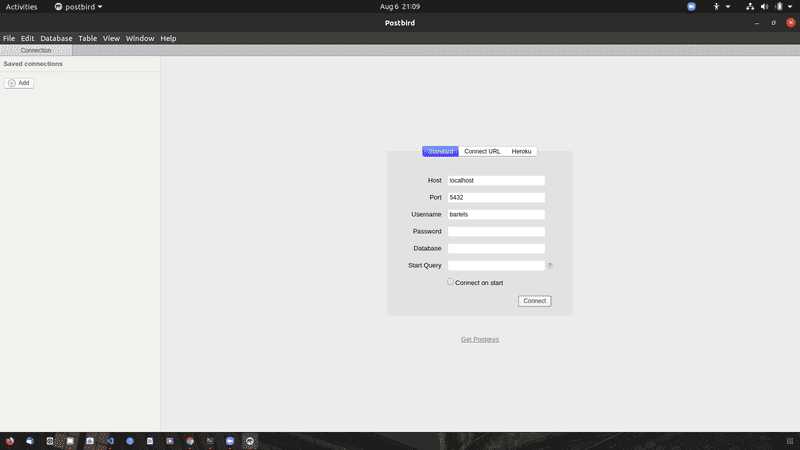This screenshot has height=450, width=800.
Task: Expand the system menu arrow at top right
Action: (790, 7)
